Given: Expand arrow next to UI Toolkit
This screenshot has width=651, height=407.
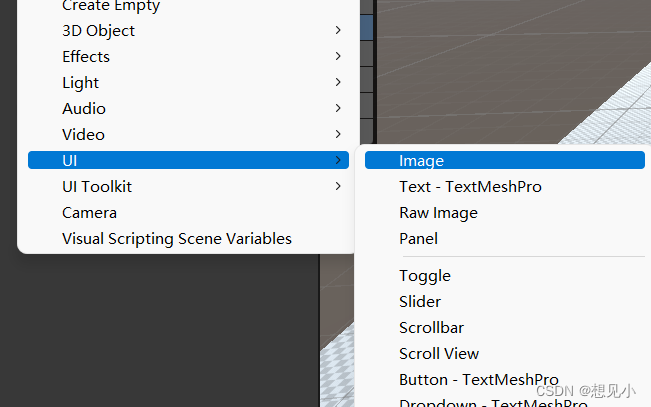Looking at the screenshot, I should (338, 186).
